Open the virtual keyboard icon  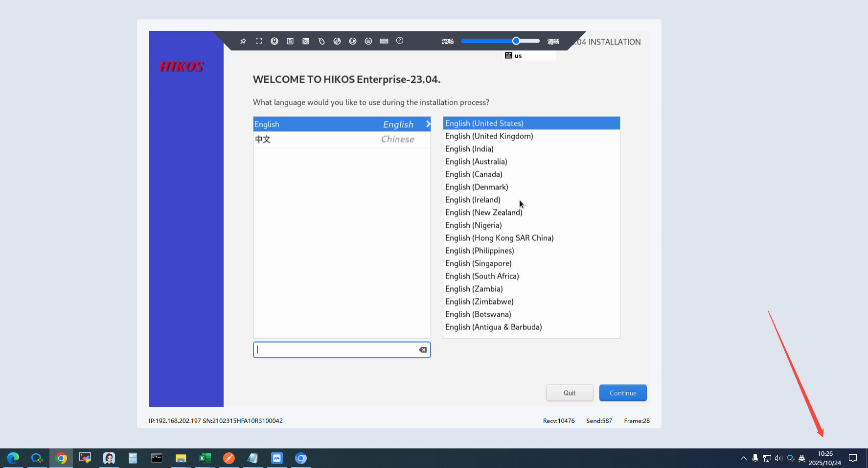[x=384, y=41]
